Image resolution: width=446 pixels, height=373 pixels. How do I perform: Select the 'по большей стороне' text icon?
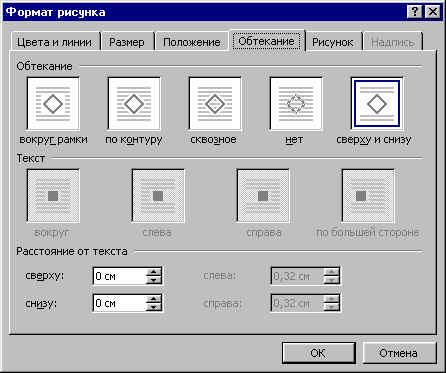368,196
